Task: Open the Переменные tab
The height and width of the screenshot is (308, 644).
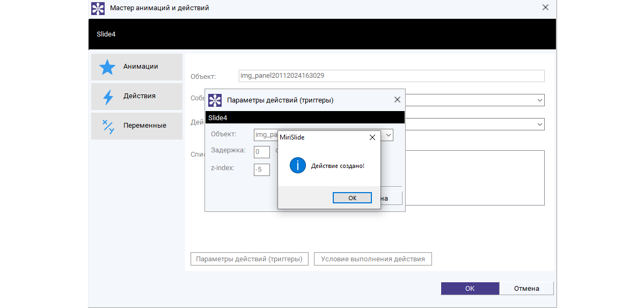Action: (x=137, y=126)
